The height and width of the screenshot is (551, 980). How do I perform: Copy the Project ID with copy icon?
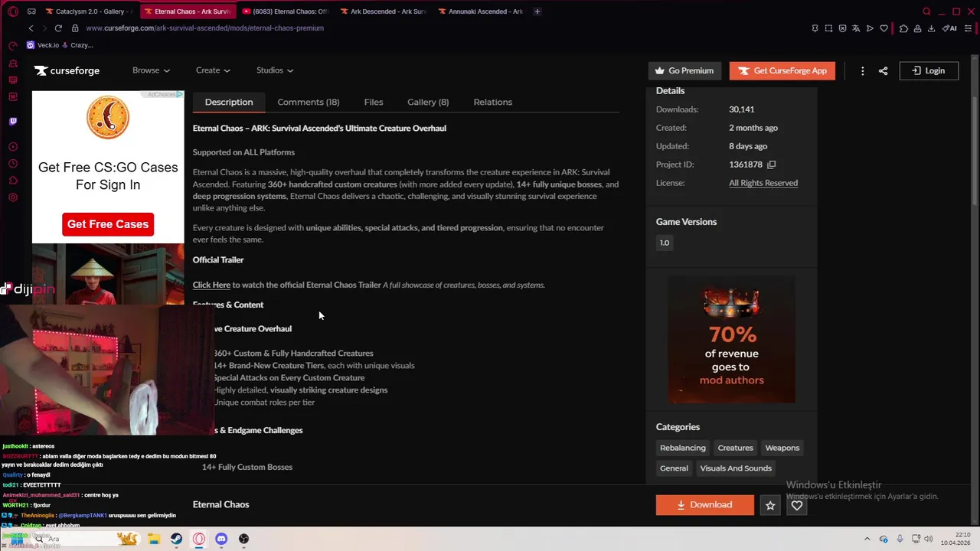click(771, 165)
